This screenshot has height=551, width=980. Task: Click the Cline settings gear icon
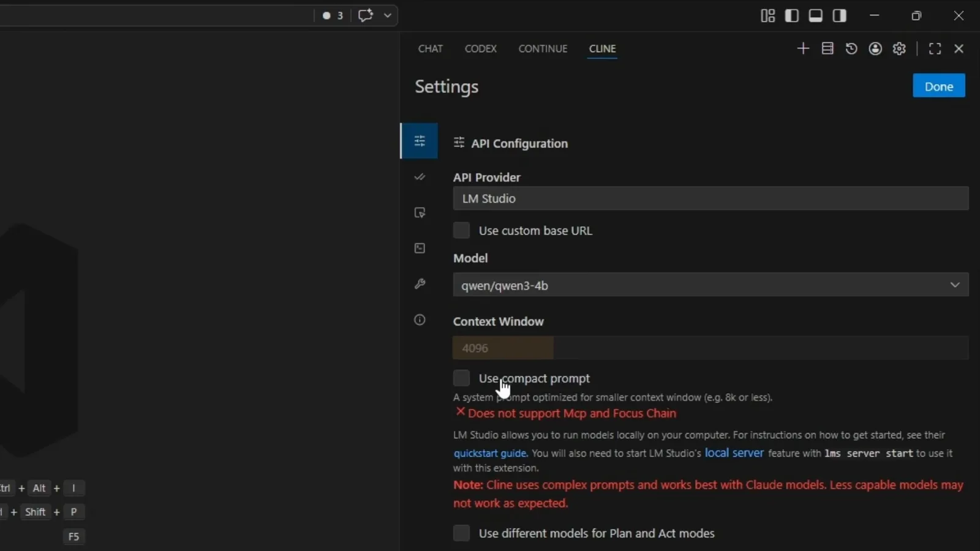899,48
